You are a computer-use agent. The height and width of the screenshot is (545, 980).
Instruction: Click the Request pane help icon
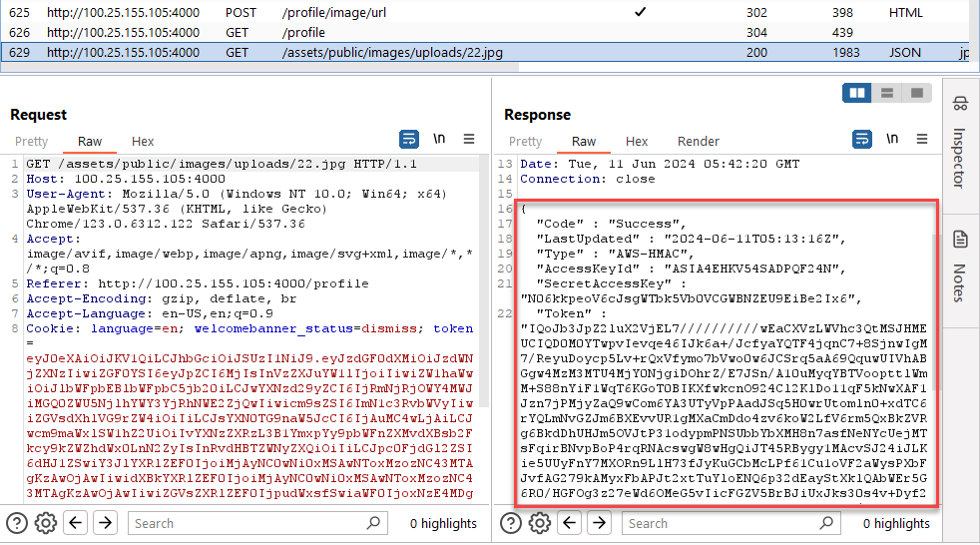17,522
